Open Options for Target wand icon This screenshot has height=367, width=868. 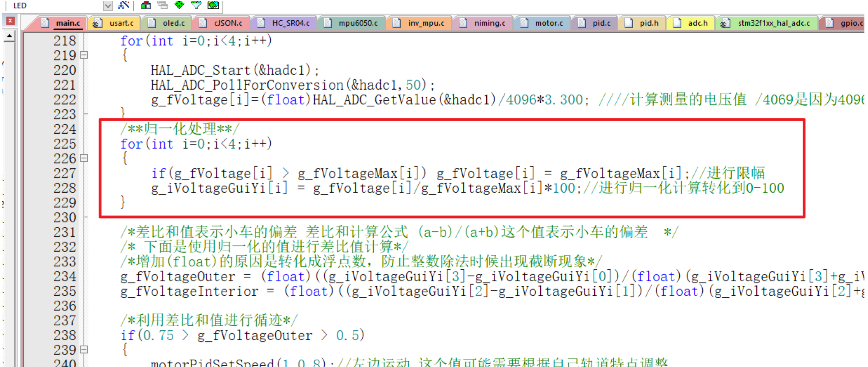pyautogui.click(x=123, y=5)
